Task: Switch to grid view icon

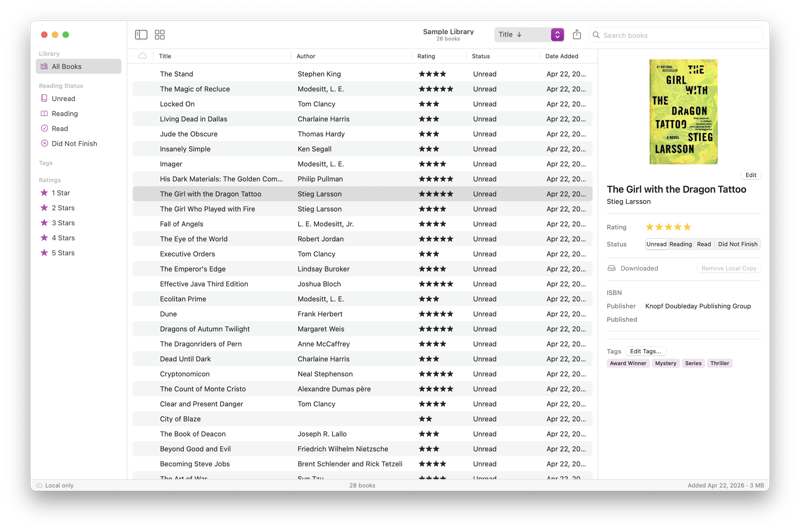Action: (x=160, y=35)
